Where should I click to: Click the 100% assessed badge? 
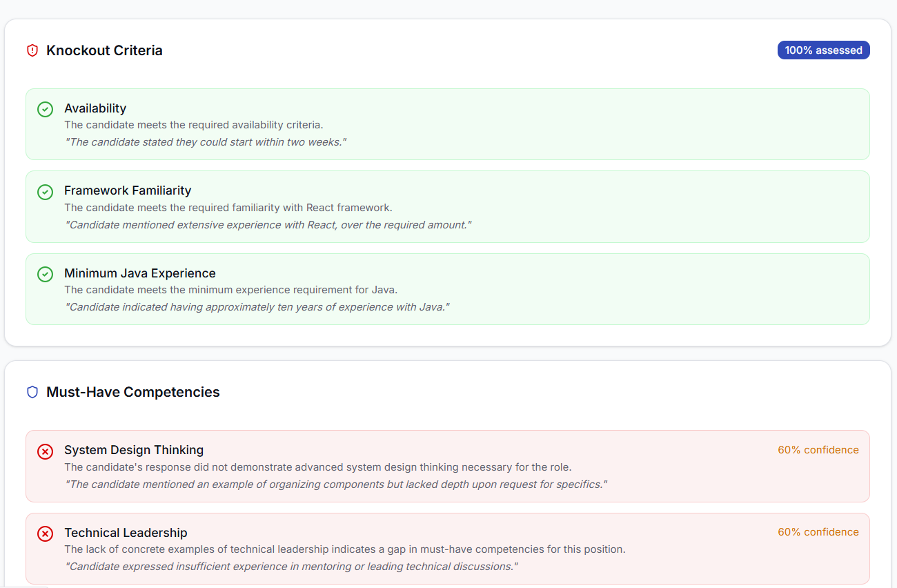click(x=823, y=50)
